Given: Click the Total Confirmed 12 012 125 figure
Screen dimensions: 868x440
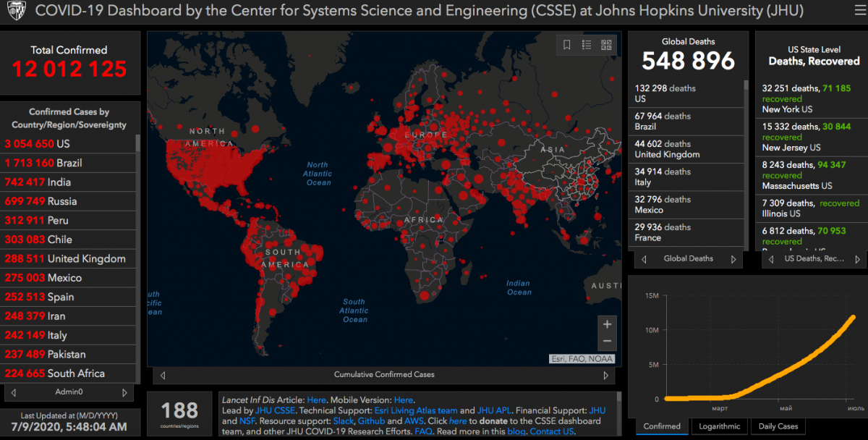Looking at the screenshot, I should click(x=69, y=69).
